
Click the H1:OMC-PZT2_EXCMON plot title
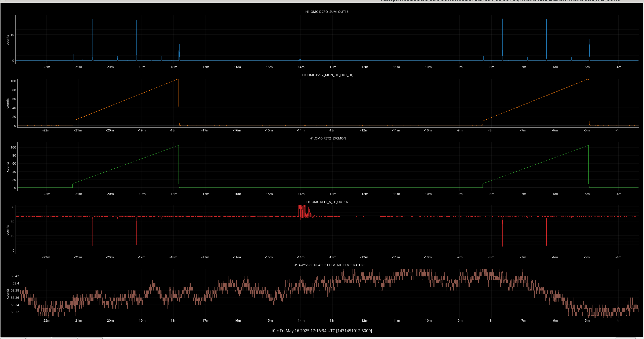(328, 138)
